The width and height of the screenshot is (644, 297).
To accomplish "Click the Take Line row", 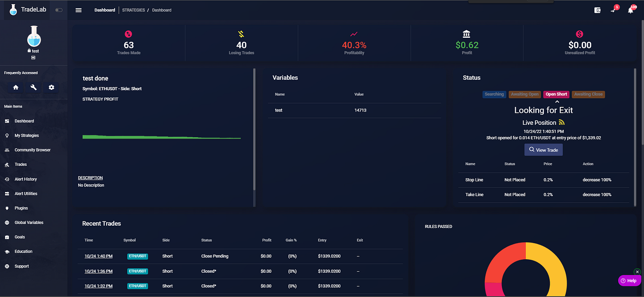I will coord(544,194).
